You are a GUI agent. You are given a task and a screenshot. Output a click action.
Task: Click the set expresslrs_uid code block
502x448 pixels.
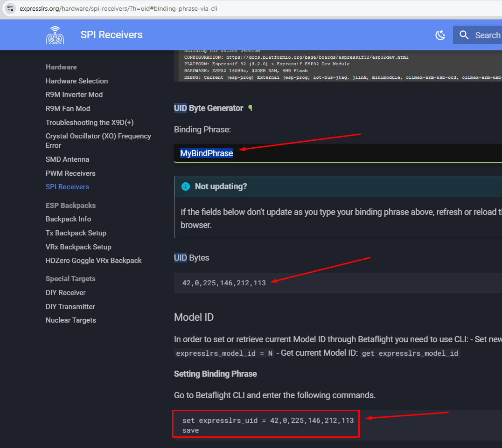click(x=267, y=425)
